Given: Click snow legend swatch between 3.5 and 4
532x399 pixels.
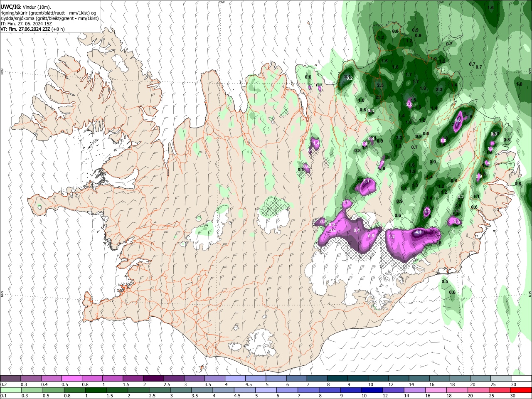Looking at the screenshot, I should point(214,378).
